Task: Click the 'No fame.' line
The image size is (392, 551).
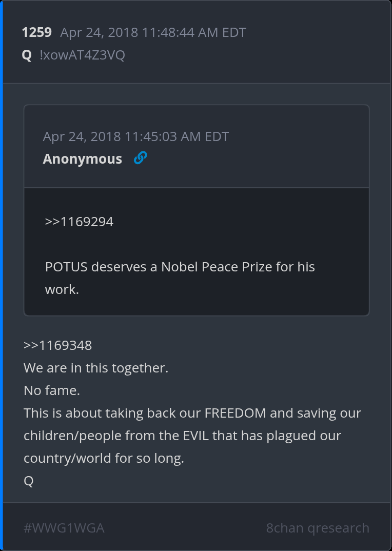Action: click(52, 390)
